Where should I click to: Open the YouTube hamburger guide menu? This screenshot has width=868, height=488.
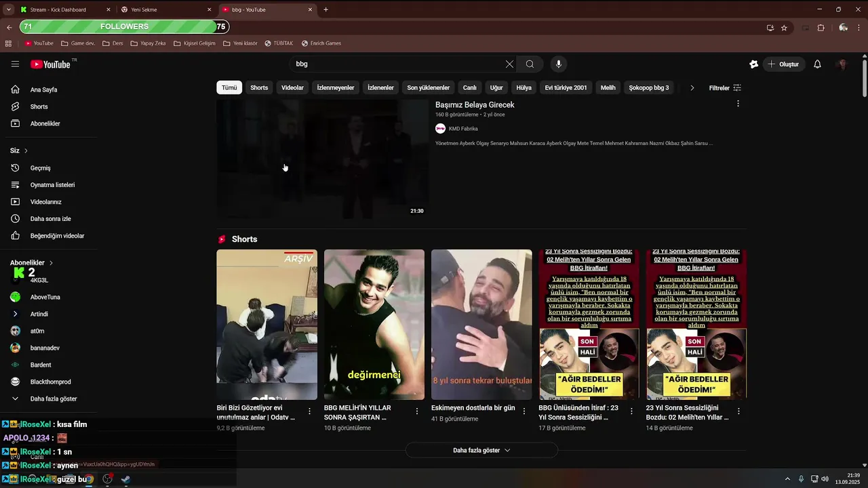(x=15, y=64)
